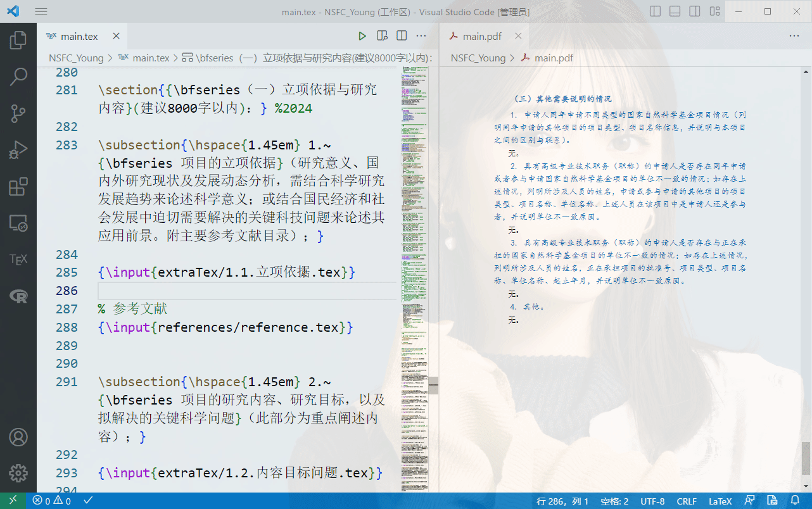Split the editor using the split icon
Image resolution: width=812 pixels, height=509 pixels.
pos(402,35)
